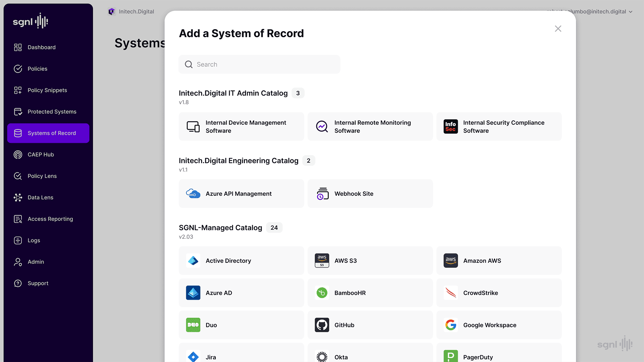The image size is (644, 362).
Task: Open the Dashboard menu item
Action: [42, 47]
